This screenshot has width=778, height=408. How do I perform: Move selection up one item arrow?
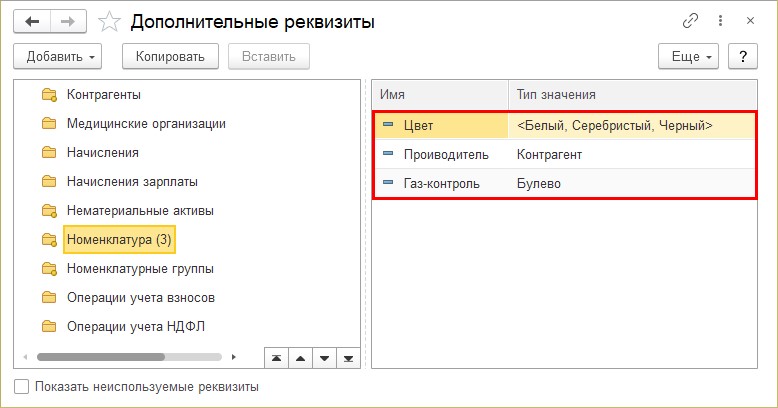pos(300,357)
